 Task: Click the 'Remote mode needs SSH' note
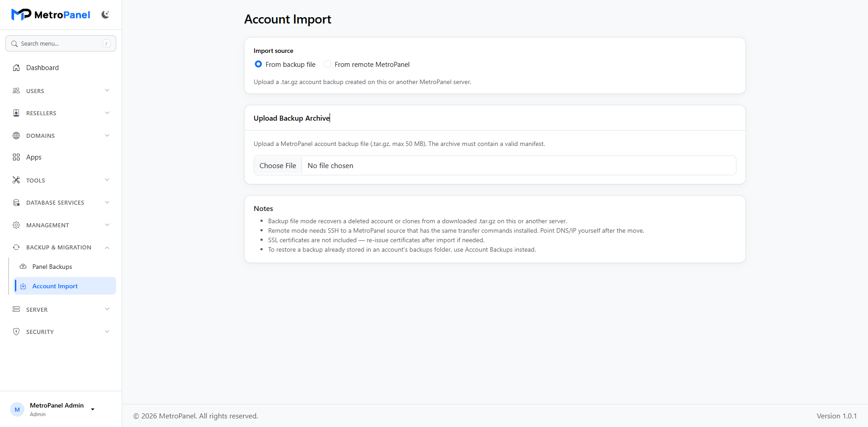point(456,230)
